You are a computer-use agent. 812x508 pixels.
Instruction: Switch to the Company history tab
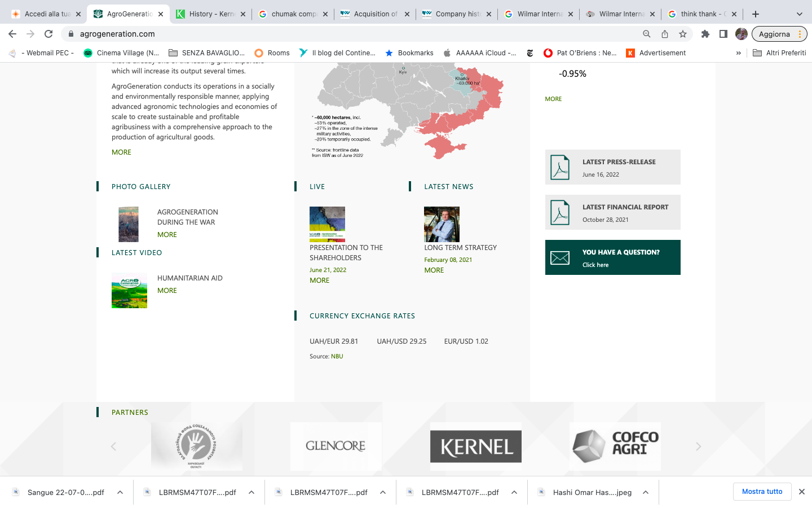tap(457, 14)
